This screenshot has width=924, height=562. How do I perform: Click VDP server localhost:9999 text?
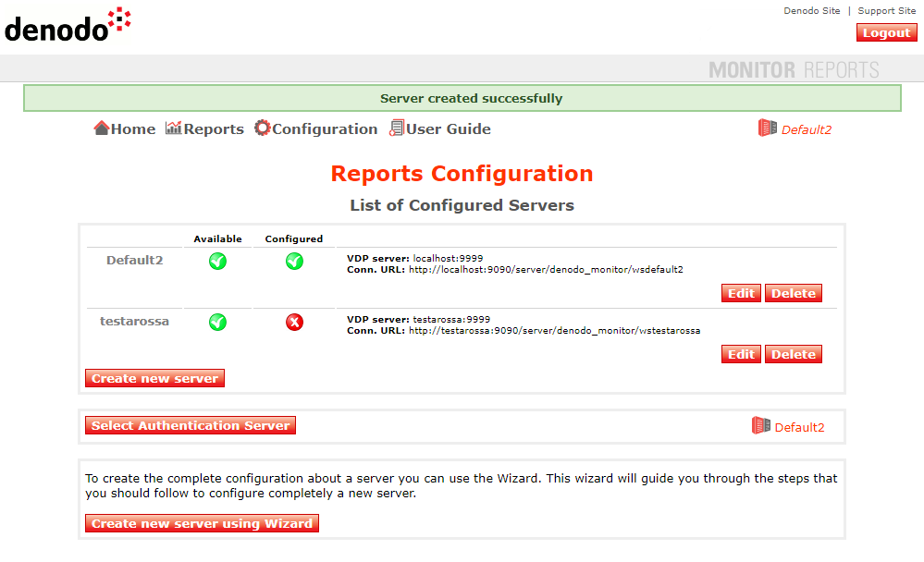click(415, 258)
